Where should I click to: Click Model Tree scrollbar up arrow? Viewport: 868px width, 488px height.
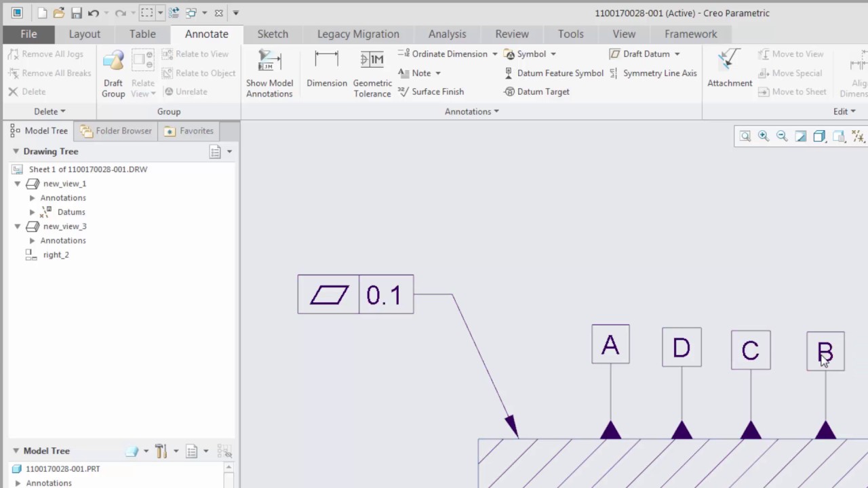229,468
